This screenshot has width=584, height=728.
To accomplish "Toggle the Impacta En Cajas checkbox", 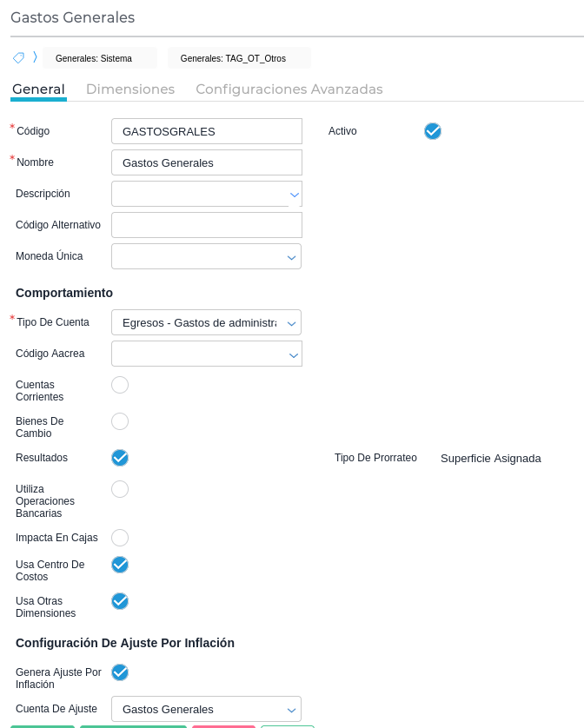I will click(x=120, y=538).
